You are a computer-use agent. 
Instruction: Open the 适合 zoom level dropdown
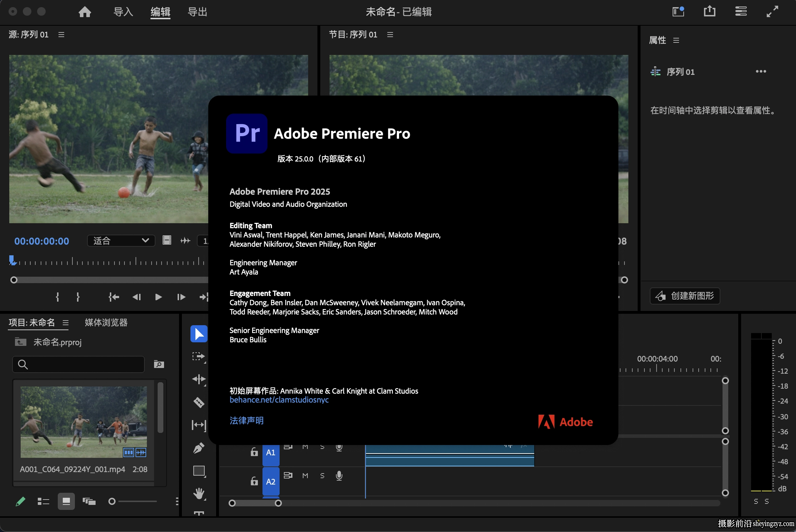click(121, 241)
